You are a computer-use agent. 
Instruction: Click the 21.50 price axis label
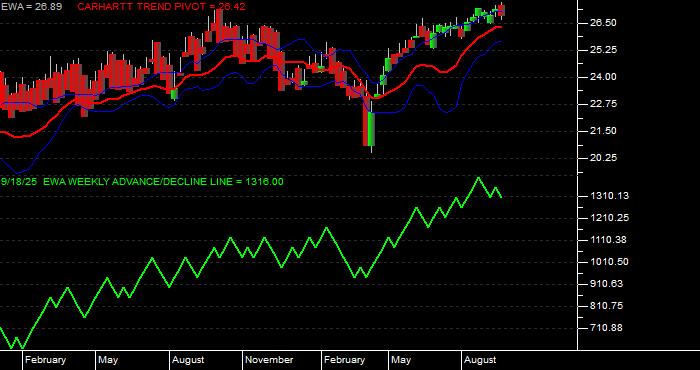pyautogui.click(x=603, y=131)
